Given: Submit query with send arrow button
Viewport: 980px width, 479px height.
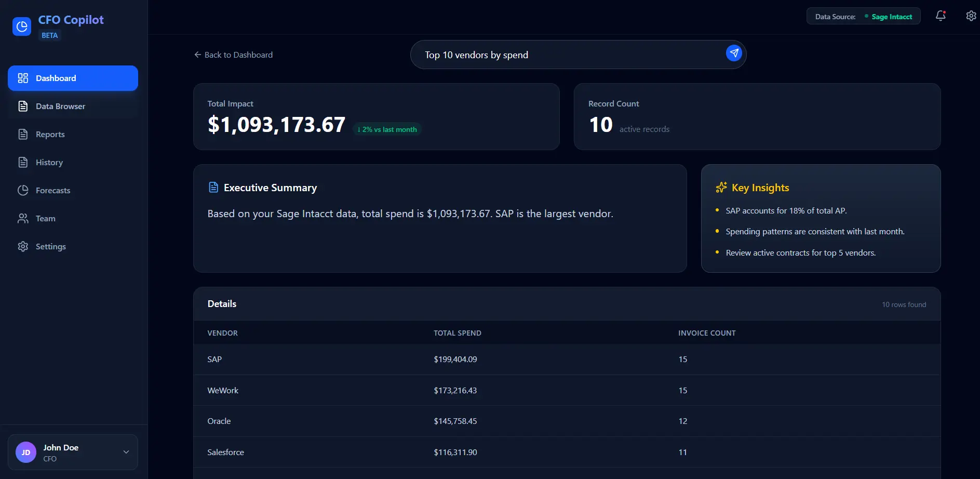Looking at the screenshot, I should (x=734, y=53).
